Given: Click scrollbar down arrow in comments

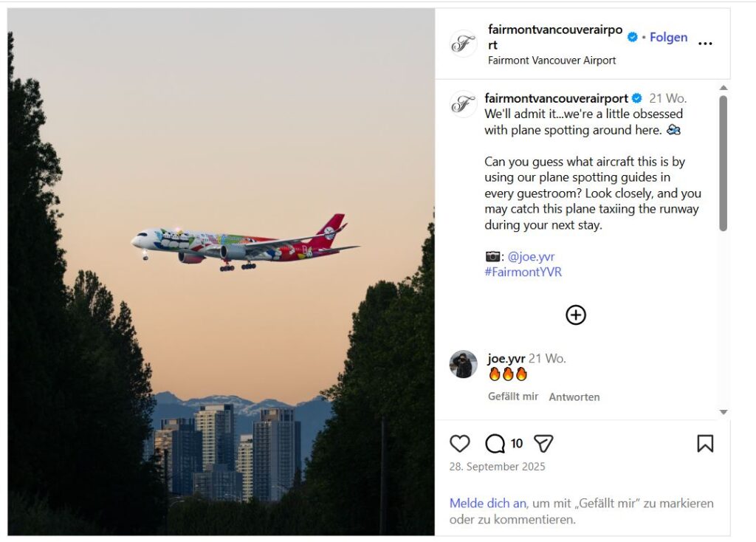Looking at the screenshot, I should [724, 412].
